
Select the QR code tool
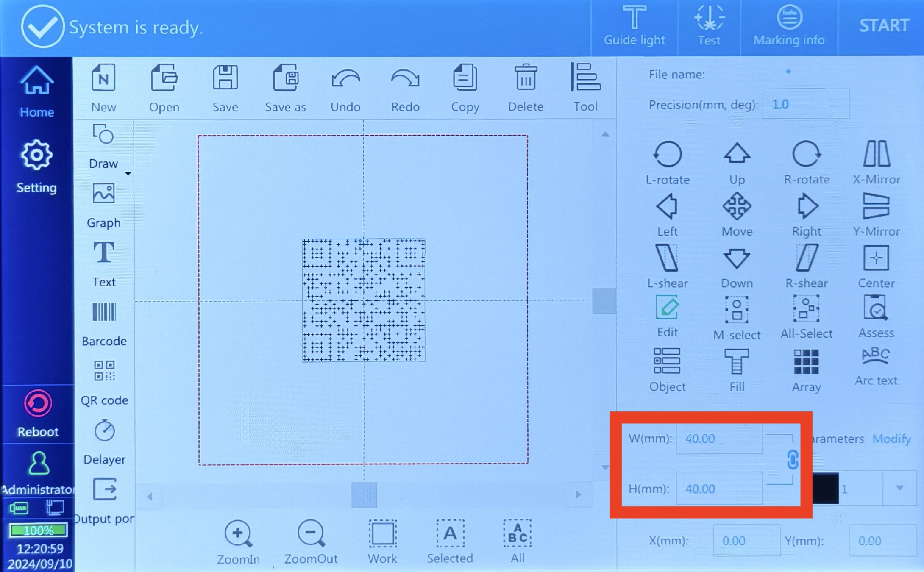click(x=104, y=383)
